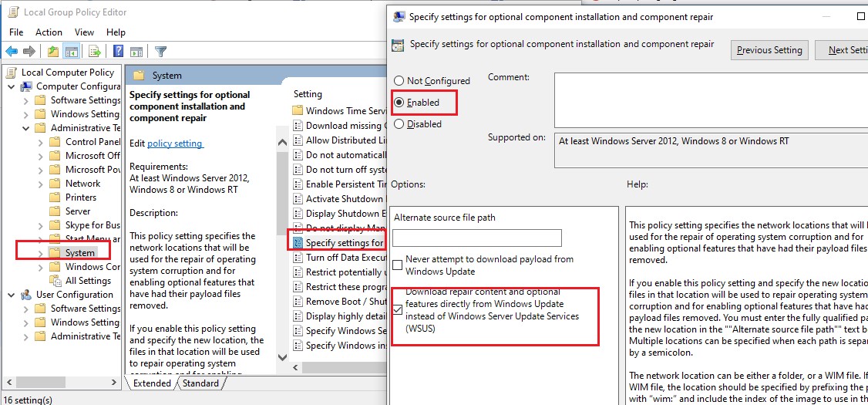The height and width of the screenshot is (405, 868).
Task: Expand the Network folder tree node
Action: coord(40,184)
